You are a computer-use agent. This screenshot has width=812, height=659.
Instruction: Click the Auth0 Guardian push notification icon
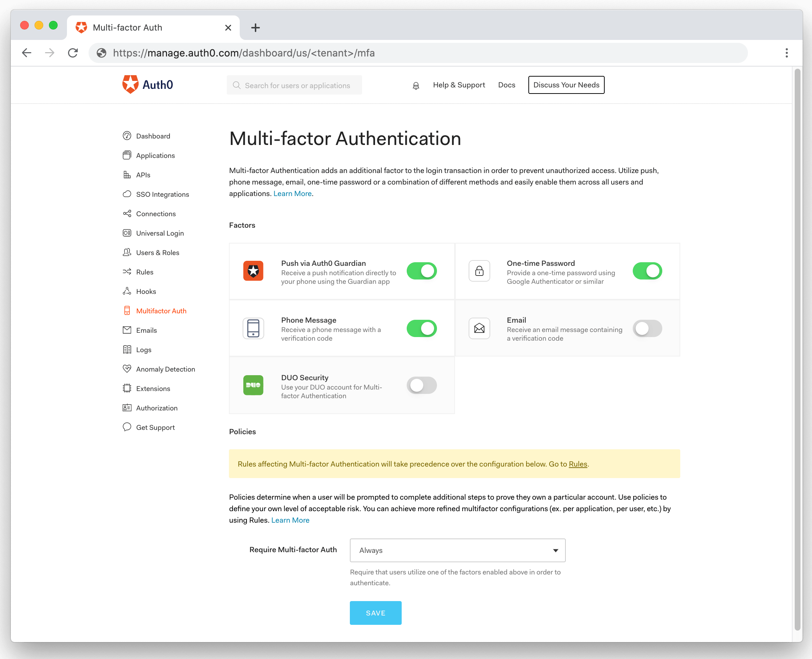point(254,271)
